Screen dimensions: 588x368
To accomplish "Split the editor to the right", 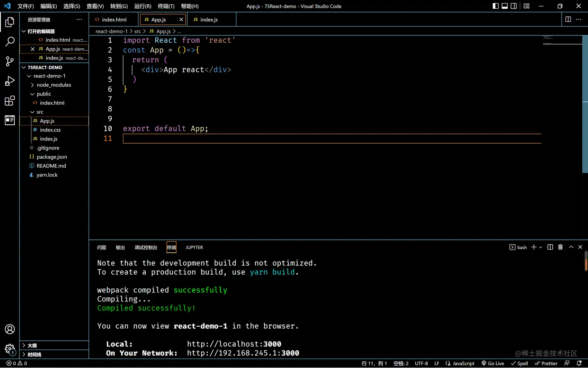I will click(x=568, y=19).
